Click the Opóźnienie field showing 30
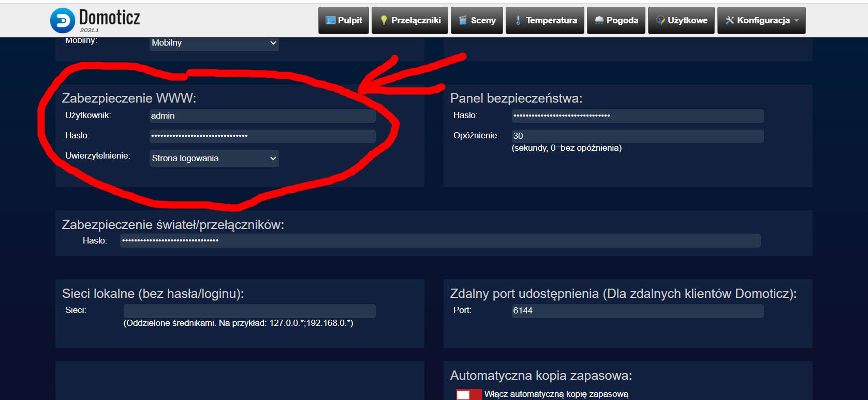The height and width of the screenshot is (400, 868). (x=638, y=136)
